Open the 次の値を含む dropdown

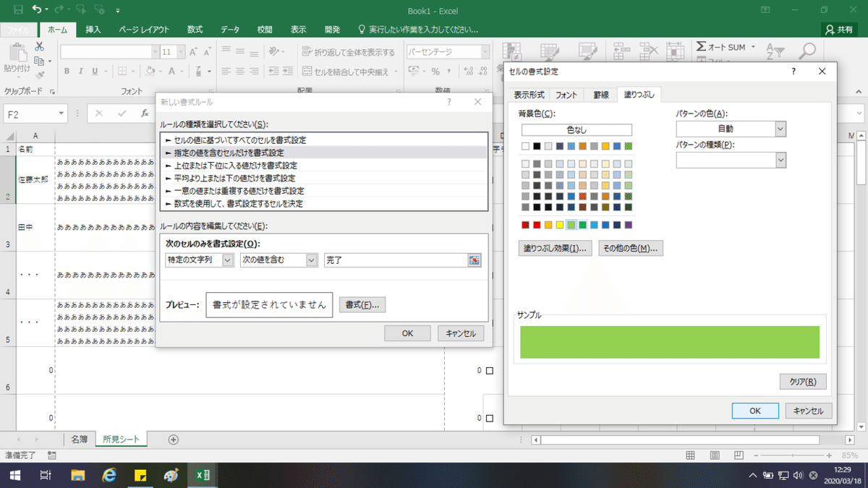312,260
